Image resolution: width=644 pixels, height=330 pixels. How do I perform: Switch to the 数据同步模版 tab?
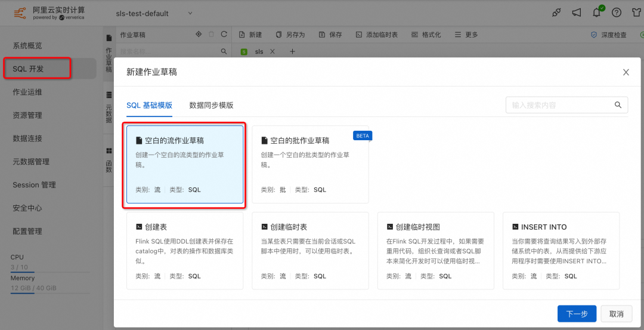(x=211, y=105)
